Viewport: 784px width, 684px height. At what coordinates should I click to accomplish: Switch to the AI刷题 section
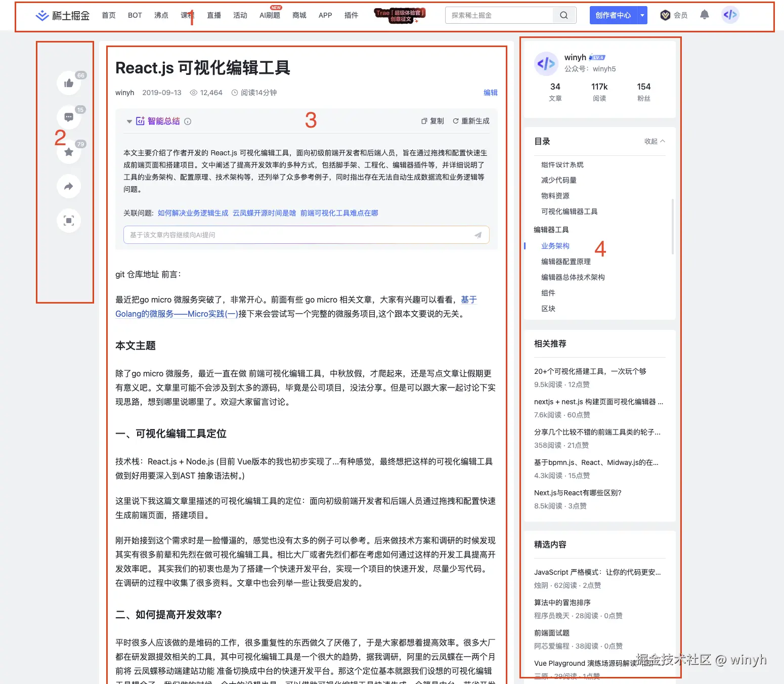(270, 15)
